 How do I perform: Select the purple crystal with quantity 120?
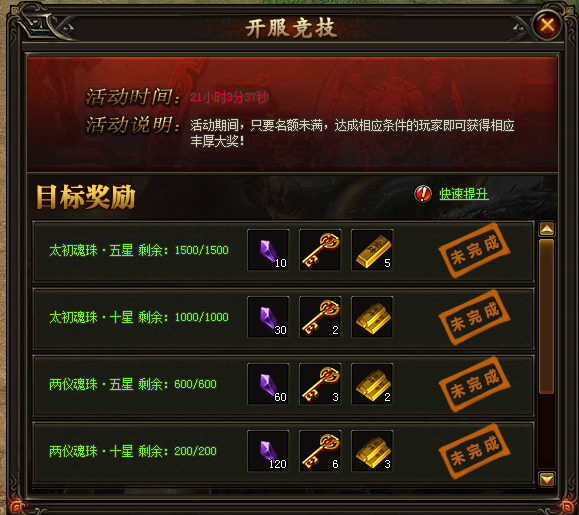click(268, 451)
